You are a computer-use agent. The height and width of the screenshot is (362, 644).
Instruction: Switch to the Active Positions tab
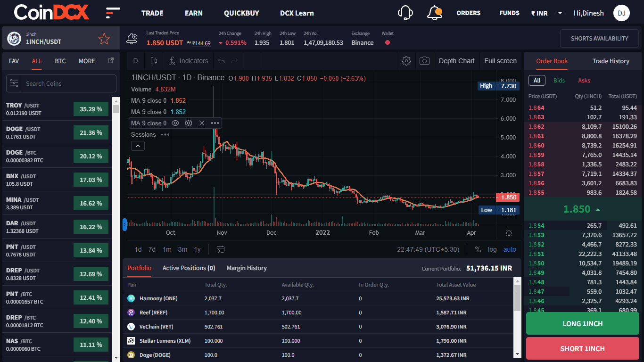click(x=189, y=268)
